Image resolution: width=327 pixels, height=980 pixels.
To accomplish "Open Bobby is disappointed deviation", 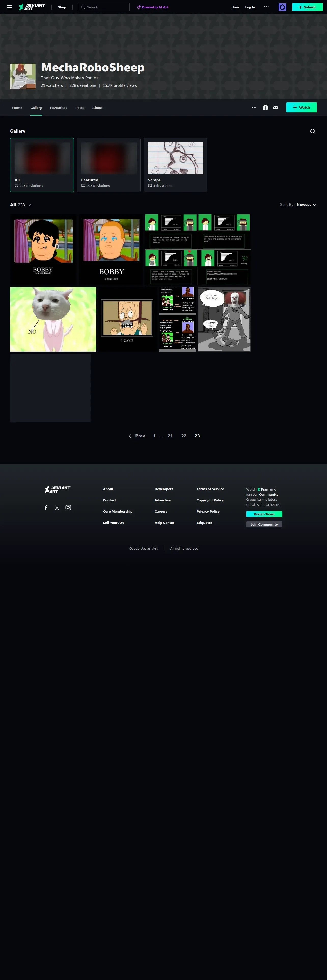I will (111, 250).
